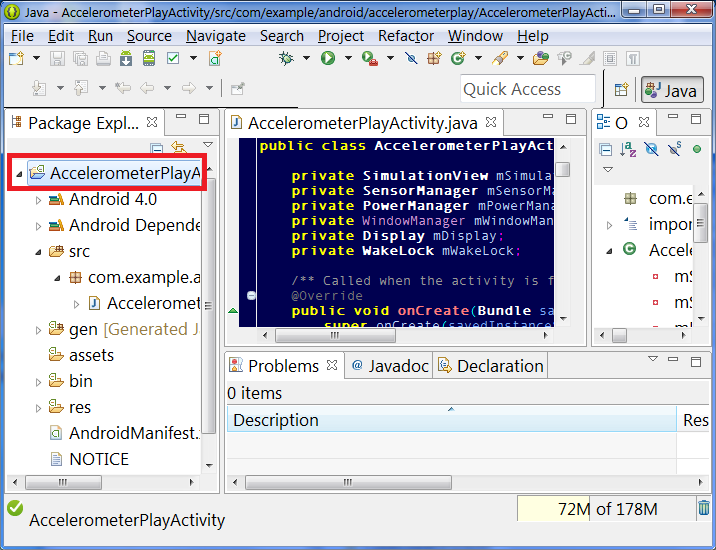The height and width of the screenshot is (550, 716).
Task: Open Package Explorer view menu triangle
Action: [x=208, y=145]
